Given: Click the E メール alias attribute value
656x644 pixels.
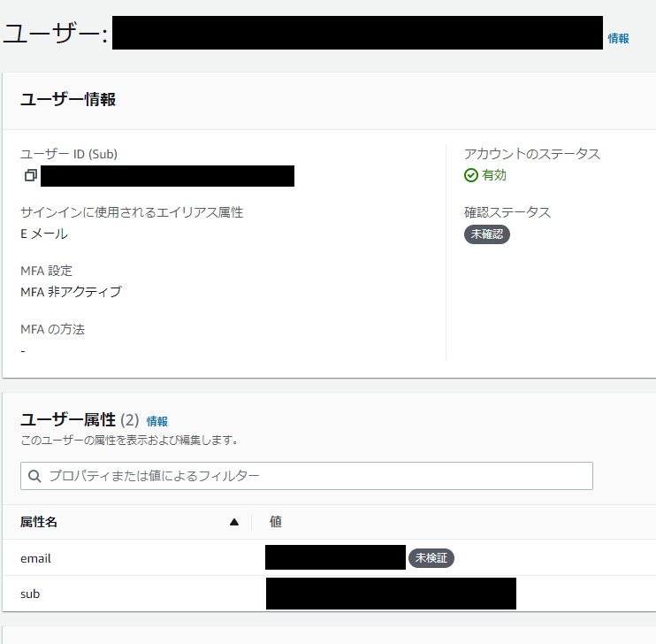Looking at the screenshot, I should 44,234.
